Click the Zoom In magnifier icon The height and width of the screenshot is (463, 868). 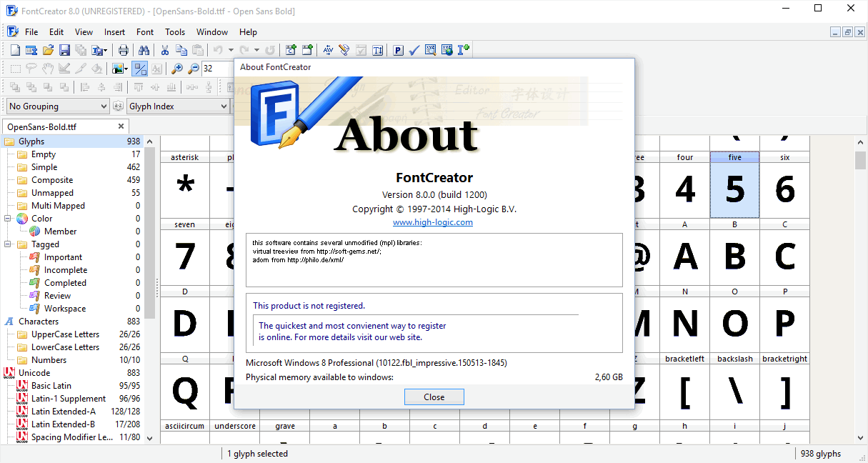(x=178, y=69)
